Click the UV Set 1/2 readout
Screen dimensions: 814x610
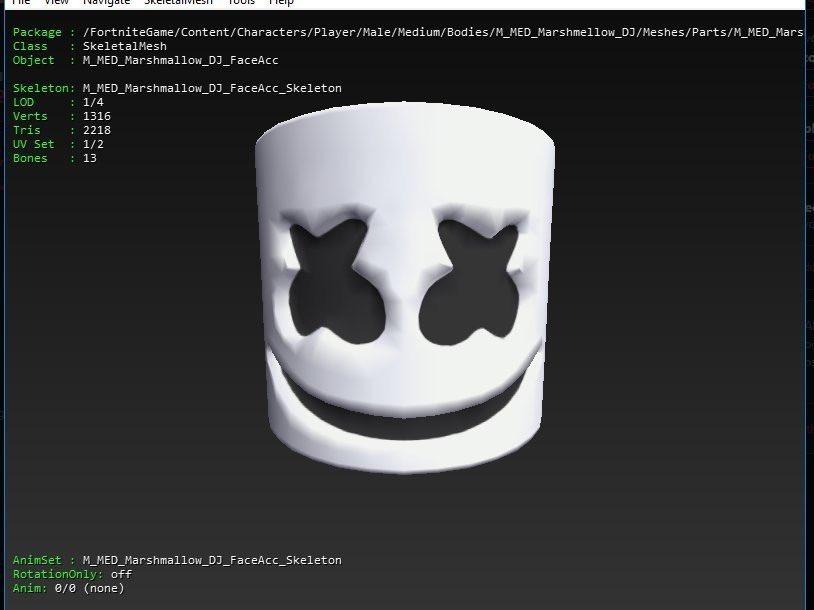[x=58, y=145]
